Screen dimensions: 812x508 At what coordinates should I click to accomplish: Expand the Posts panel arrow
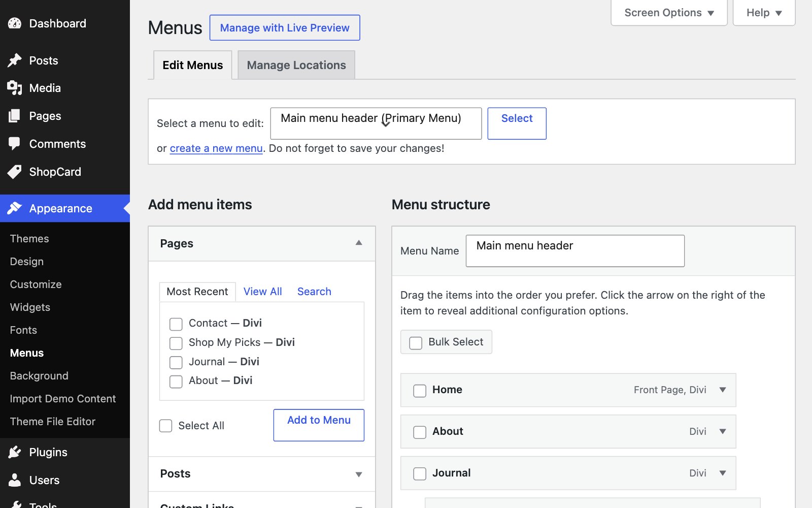click(359, 474)
